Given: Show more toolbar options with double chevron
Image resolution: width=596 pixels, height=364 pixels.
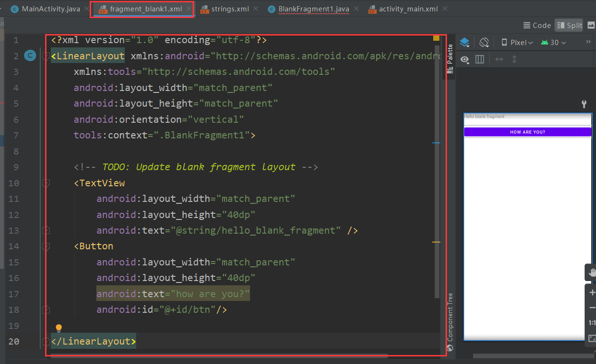Looking at the screenshot, I should point(588,42).
